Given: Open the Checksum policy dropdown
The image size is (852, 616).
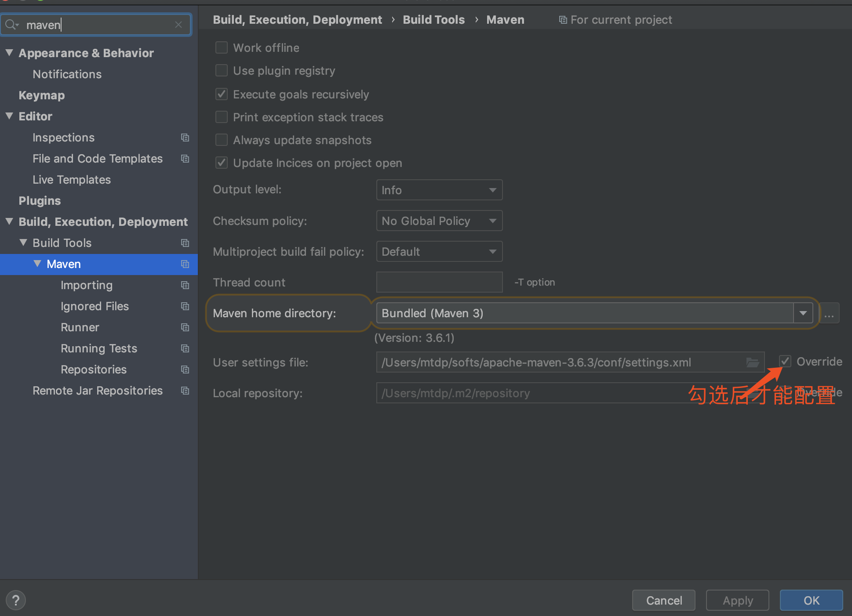Looking at the screenshot, I should (439, 221).
